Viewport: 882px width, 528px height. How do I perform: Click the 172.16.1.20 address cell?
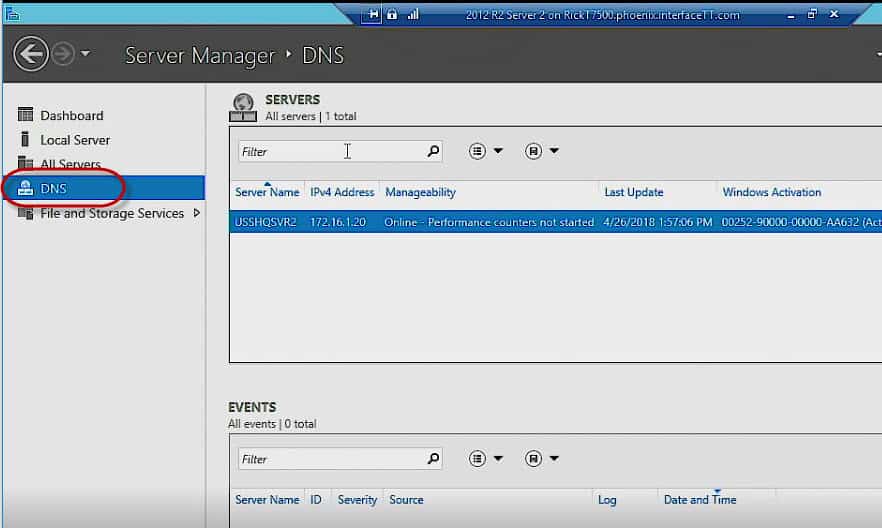coord(338,222)
